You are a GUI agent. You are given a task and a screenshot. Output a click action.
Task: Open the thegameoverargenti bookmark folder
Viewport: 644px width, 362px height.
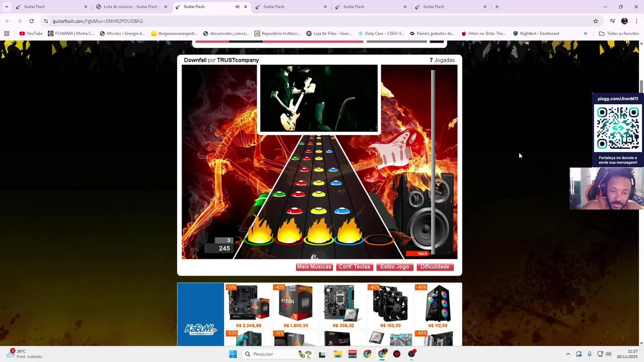tap(174, 34)
